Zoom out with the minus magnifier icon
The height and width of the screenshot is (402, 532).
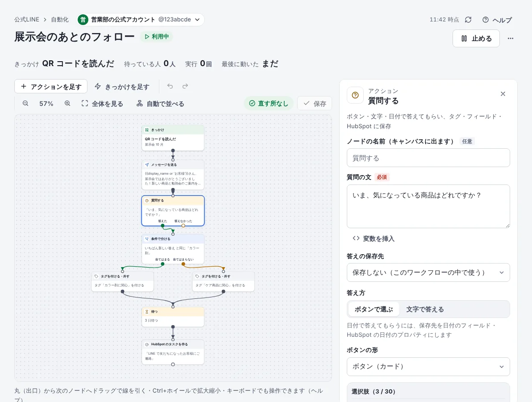click(x=25, y=104)
